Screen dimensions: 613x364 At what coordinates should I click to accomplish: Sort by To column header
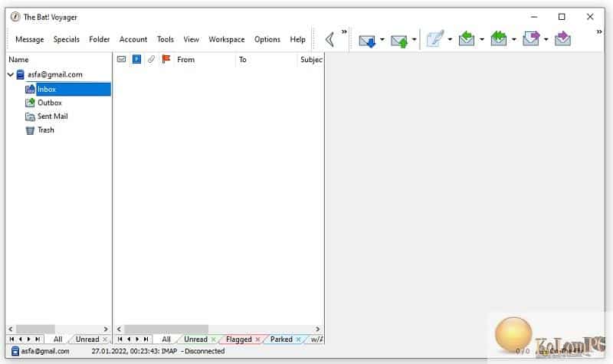(267, 60)
